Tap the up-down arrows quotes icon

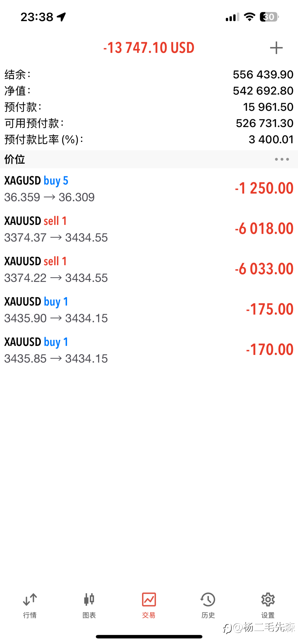[x=30, y=600]
